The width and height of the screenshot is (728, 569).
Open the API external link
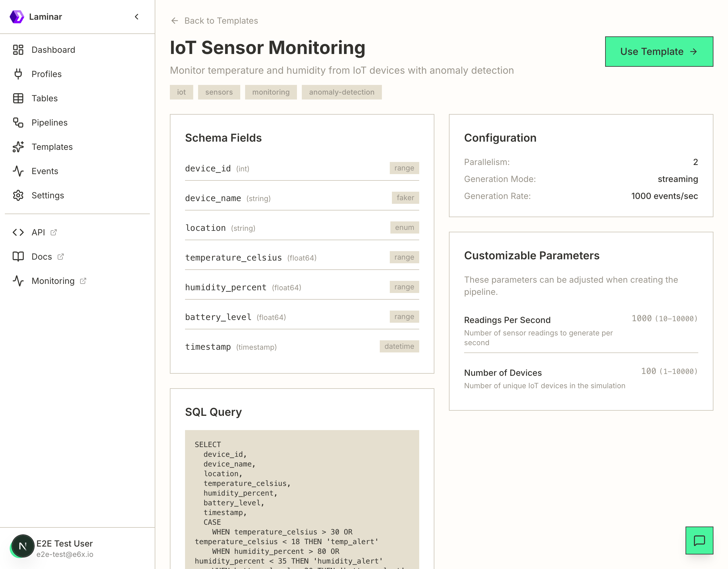coord(38,232)
